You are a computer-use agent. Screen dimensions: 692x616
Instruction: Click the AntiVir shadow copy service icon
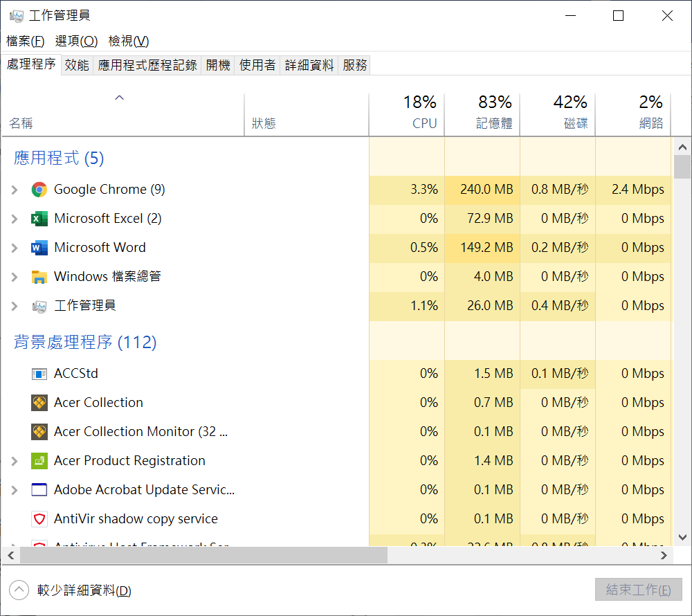39,519
